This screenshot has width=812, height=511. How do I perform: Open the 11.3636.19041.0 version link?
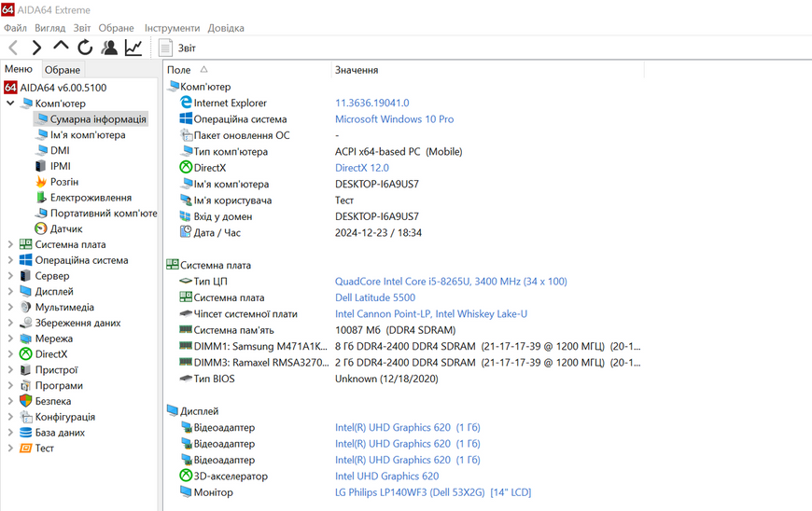pos(371,103)
